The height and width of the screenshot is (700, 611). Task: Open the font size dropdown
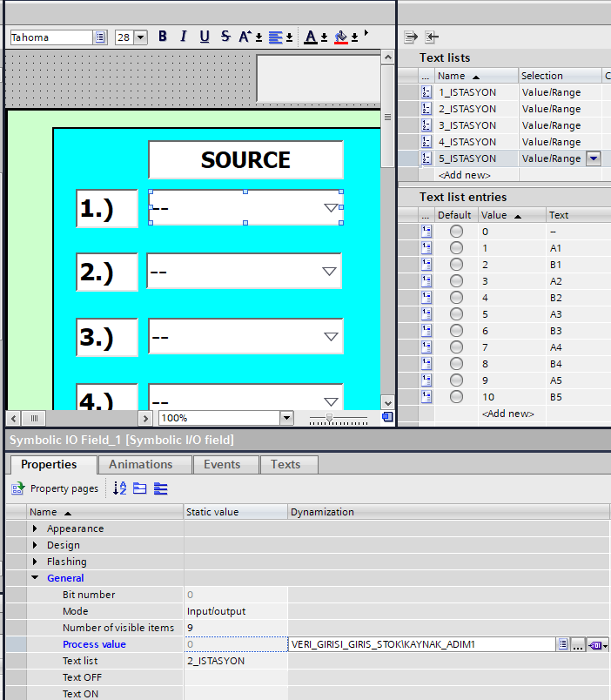(x=141, y=37)
